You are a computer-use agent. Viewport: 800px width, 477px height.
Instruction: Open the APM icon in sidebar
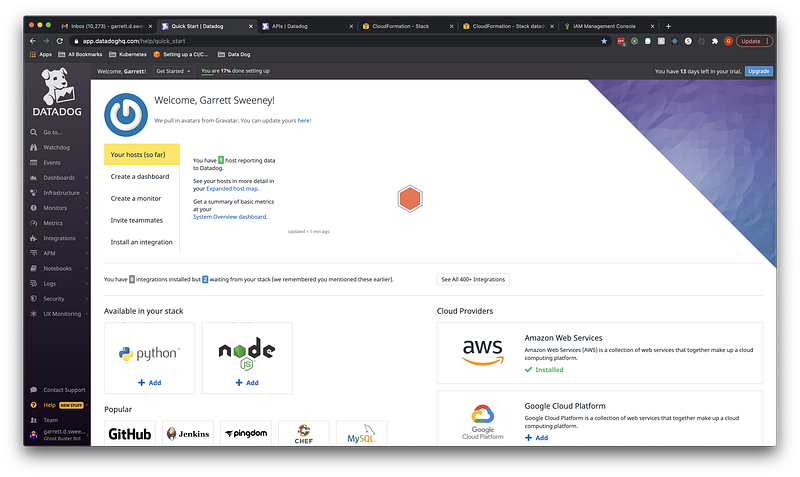coord(34,253)
